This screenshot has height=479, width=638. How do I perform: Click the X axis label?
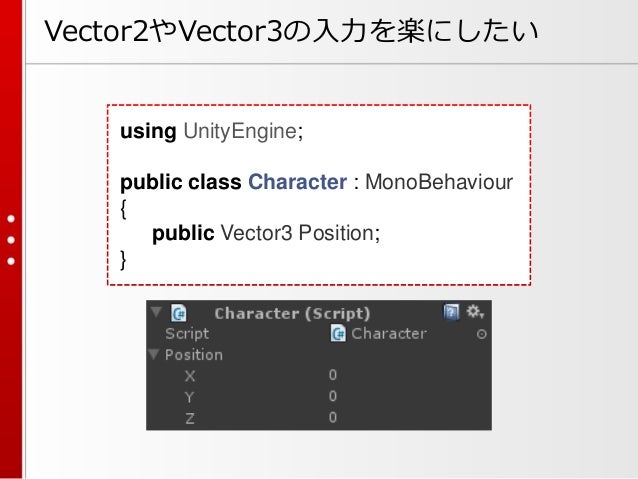[x=190, y=376]
